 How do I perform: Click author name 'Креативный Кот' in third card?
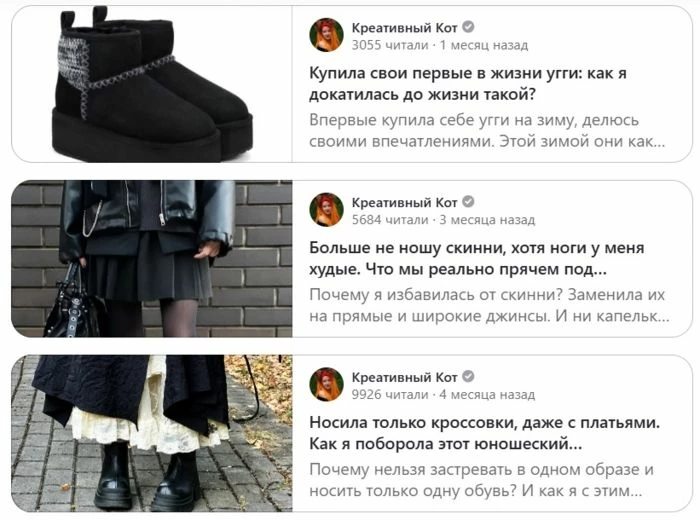pos(404,378)
